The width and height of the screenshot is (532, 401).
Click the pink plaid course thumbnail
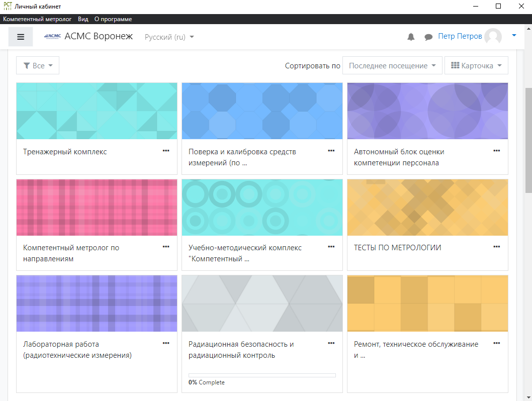coord(97,207)
